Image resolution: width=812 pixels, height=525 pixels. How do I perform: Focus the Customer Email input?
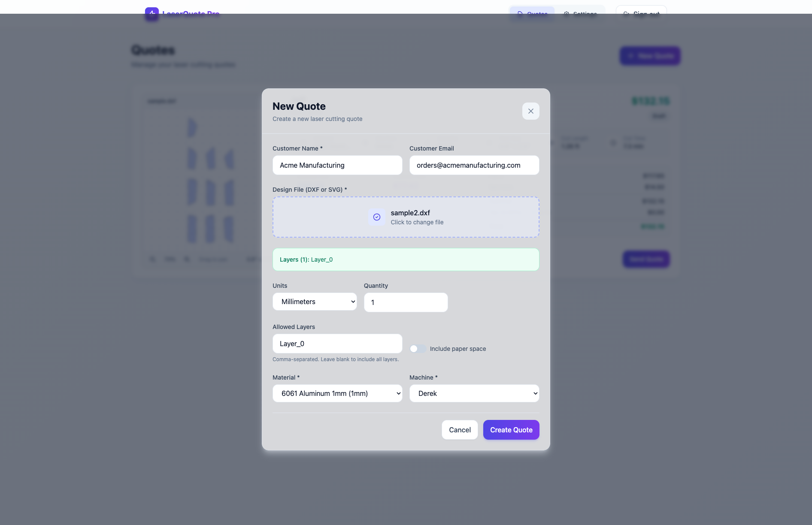(x=474, y=165)
